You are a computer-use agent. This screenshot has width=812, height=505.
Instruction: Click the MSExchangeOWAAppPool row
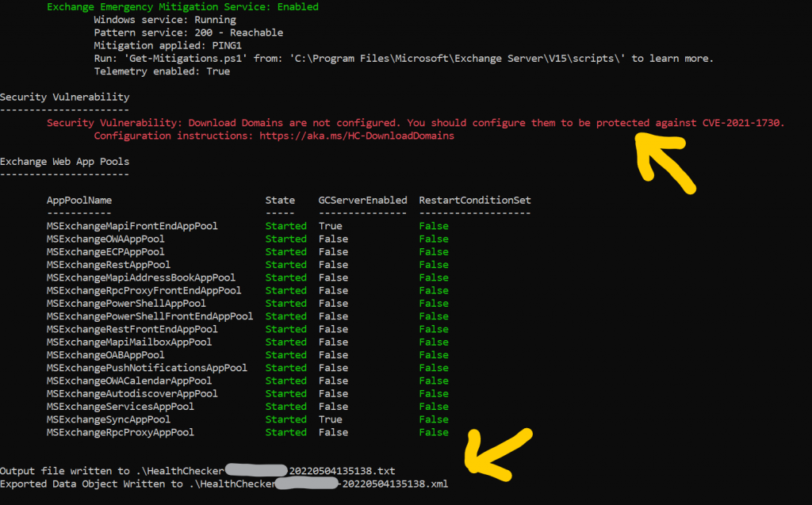click(x=103, y=238)
